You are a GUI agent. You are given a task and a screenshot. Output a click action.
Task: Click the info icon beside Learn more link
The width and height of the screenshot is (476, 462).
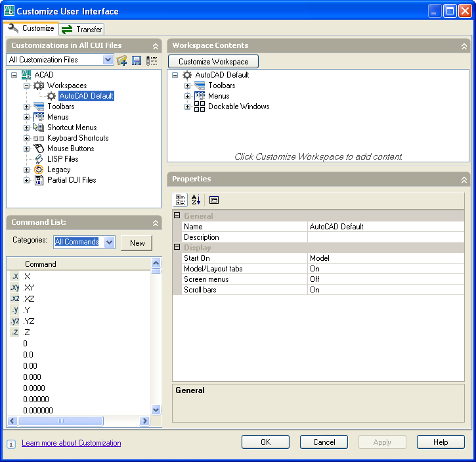click(x=11, y=444)
